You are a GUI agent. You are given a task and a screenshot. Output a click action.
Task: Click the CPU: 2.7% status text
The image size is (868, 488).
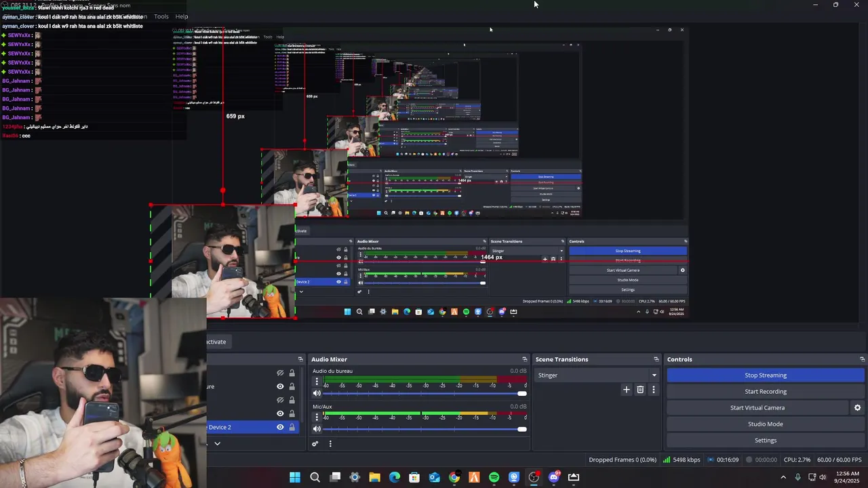tap(798, 460)
